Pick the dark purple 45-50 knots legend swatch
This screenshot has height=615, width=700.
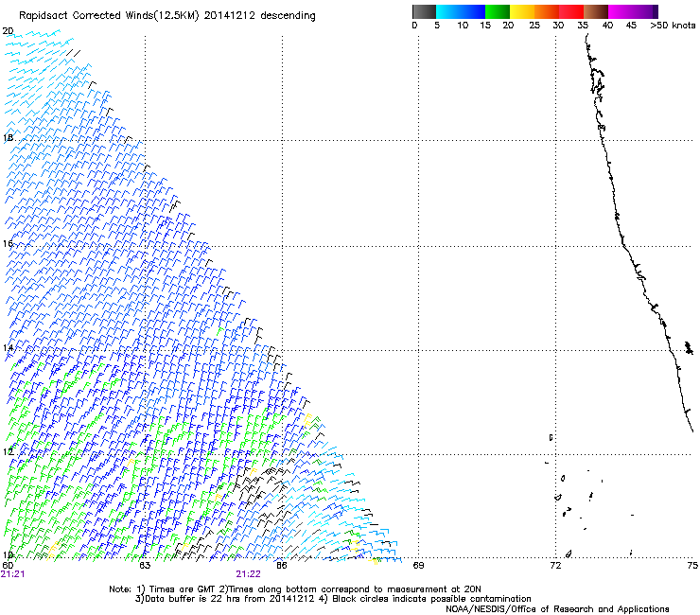(645, 11)
